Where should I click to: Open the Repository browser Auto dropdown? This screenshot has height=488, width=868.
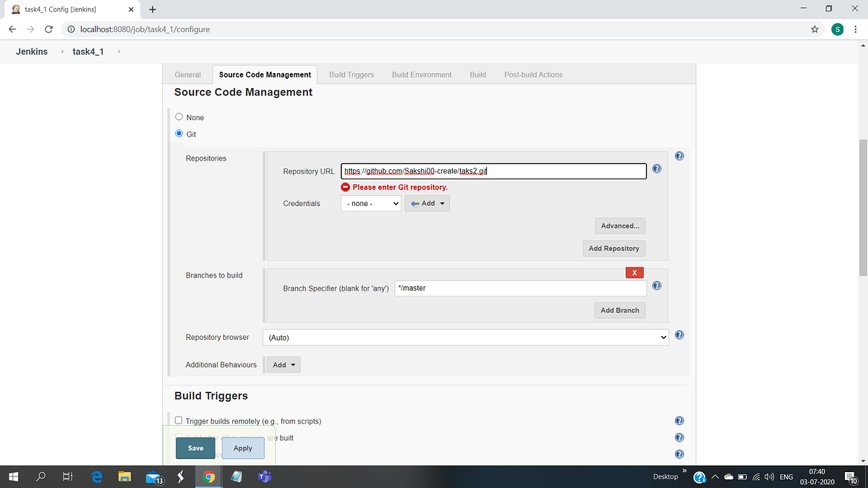pyautogui.click(x=465, y=337)
